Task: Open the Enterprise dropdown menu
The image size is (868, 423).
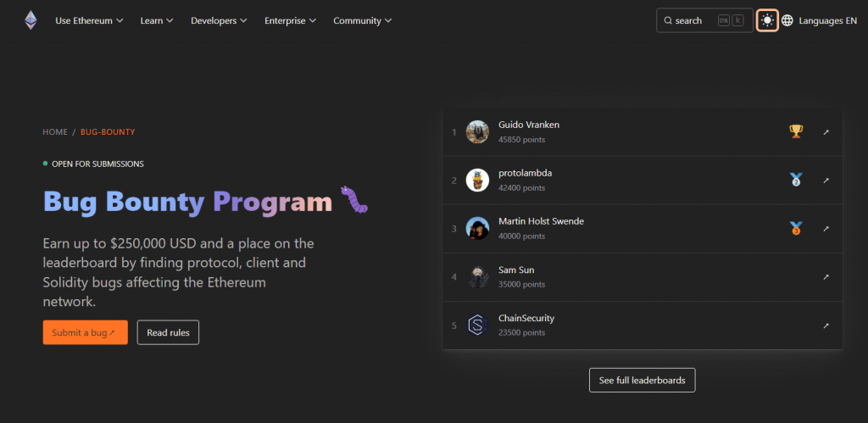Action: point(290,20)
